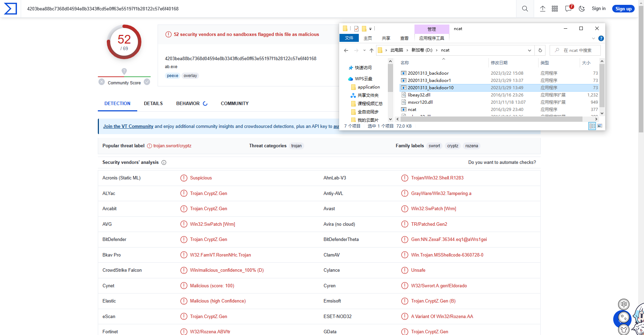Click the Security vendors' analysis info icon
Screen dimensions: 644x335
[164, 162]
